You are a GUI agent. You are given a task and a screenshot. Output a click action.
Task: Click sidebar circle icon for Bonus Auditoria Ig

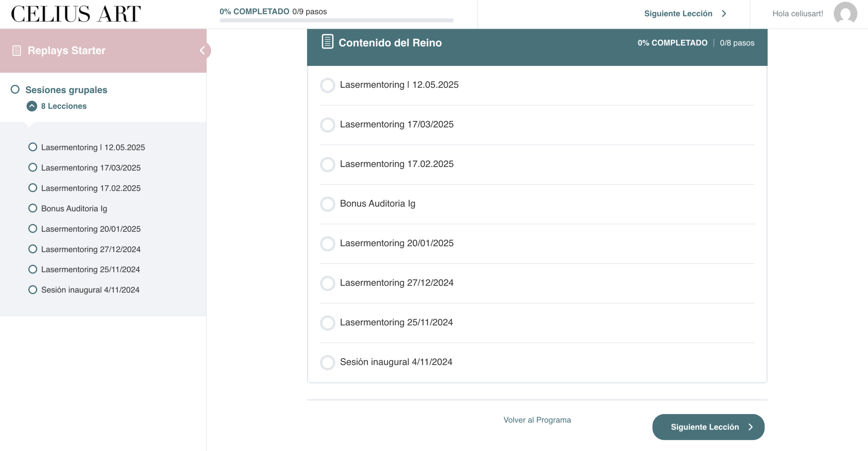coord(33,208)
